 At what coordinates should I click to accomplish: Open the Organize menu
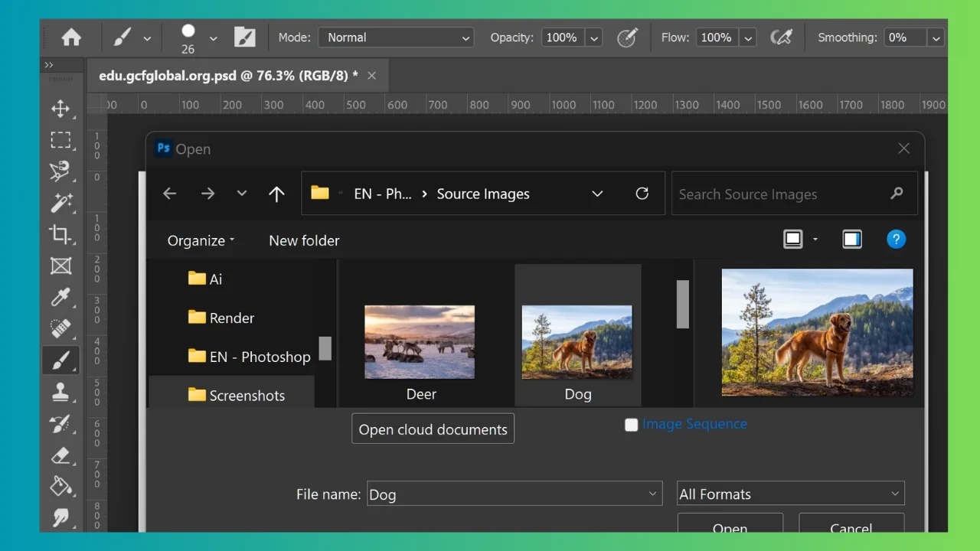pyautogui.click(x=201, y=240)
